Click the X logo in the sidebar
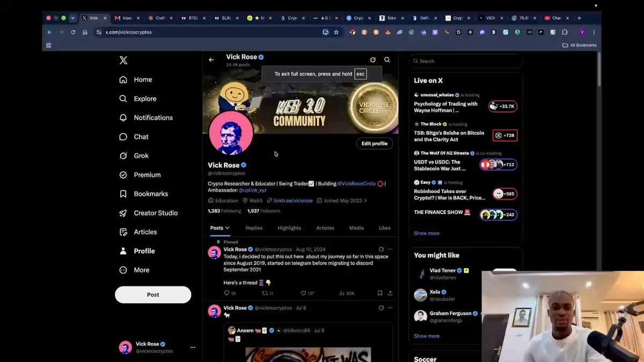The width and height of the screenshot is (644, 362). coord(123,61)
